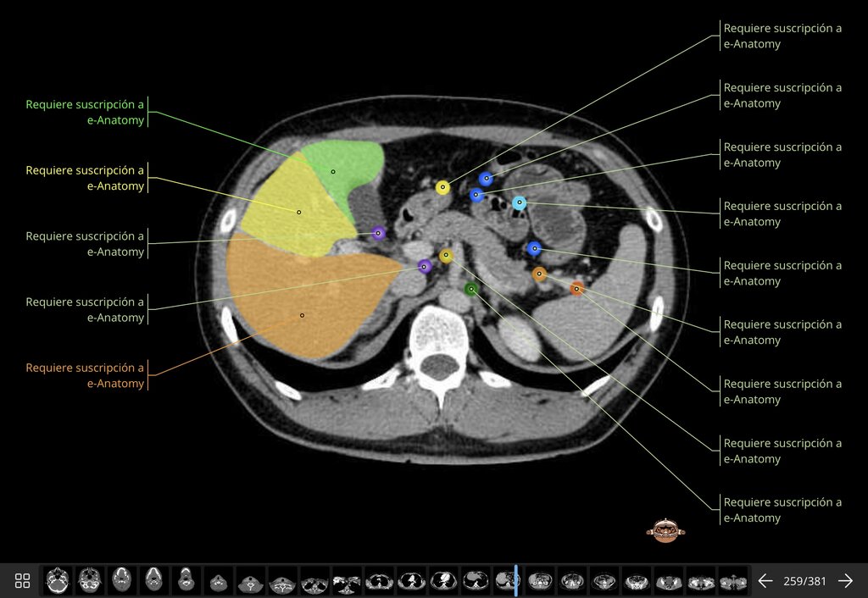Click the blue slice position marker on timeline
This screenshot has width=868, height=598.
516,581
